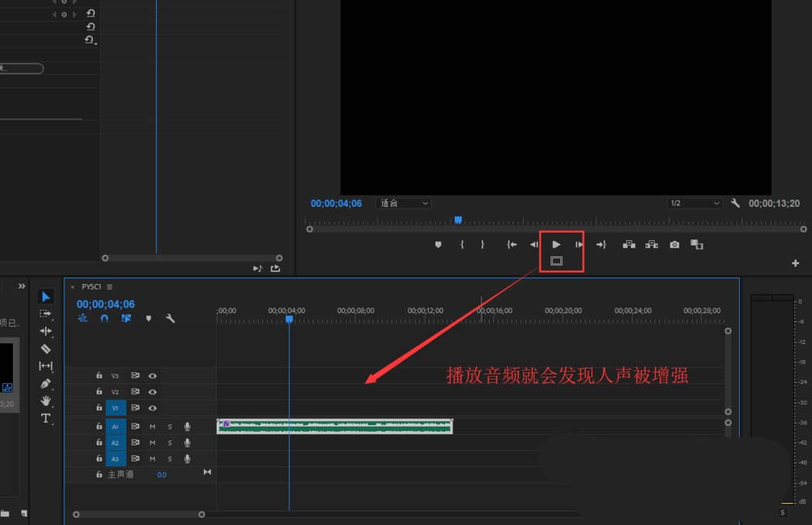This screenshot has height=525, width=812.
Task: Mark In point with the left brace button
Action: [x=462, y=244]
